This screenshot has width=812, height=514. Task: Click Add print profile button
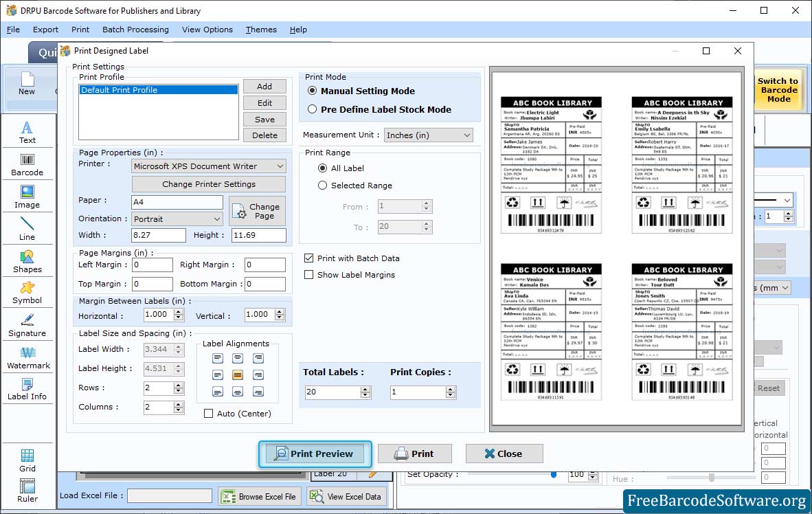click(x=264, y=87)
